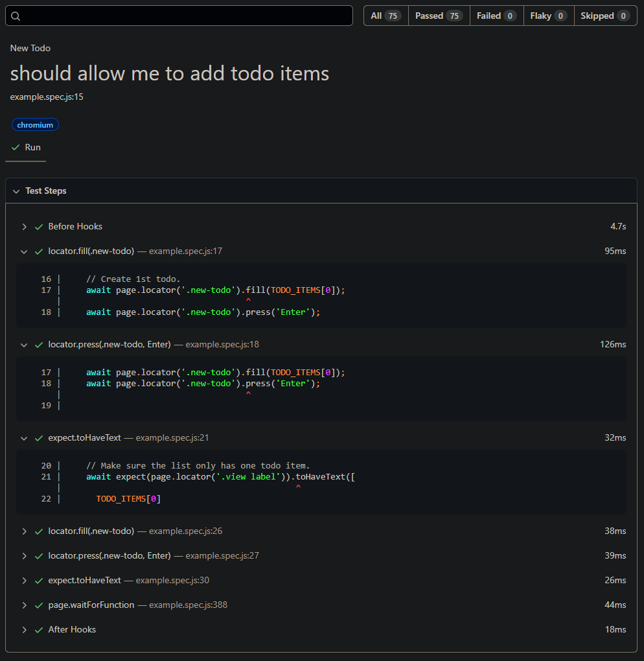Click green checkmark next to Run tab
The image size is (644, 661).
[x=16, y=148]
